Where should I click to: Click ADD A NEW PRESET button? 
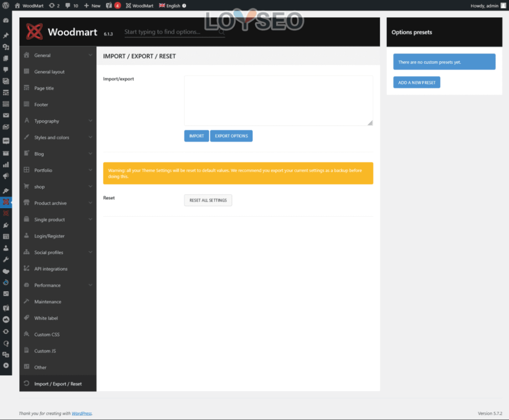(x=417, y=82)
